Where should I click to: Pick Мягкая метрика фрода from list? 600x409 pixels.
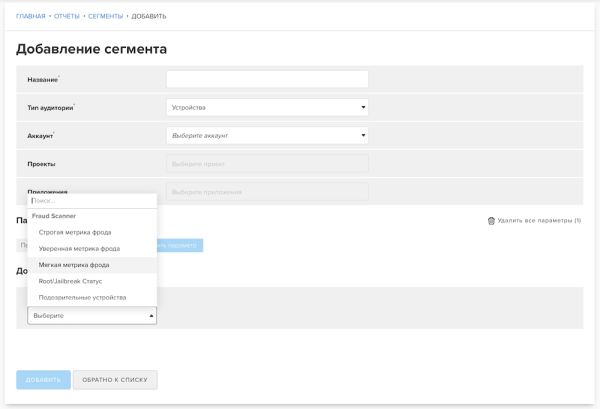(x=74, y=265)
